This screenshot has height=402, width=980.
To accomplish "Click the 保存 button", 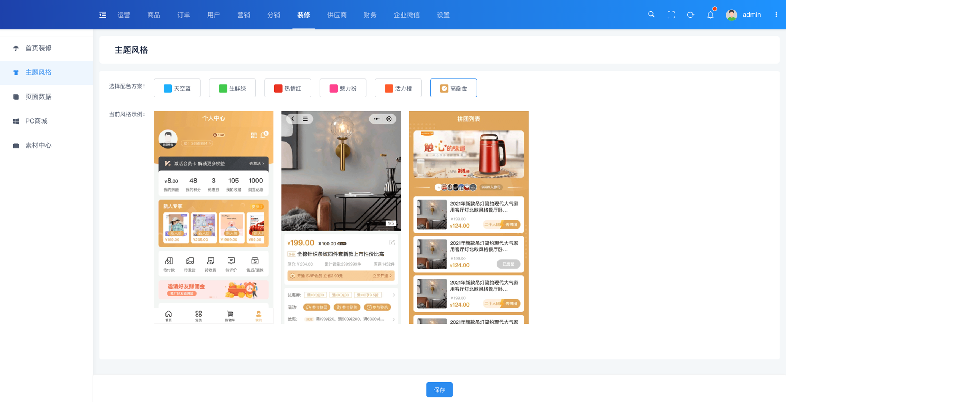I will tap(439, 389).
